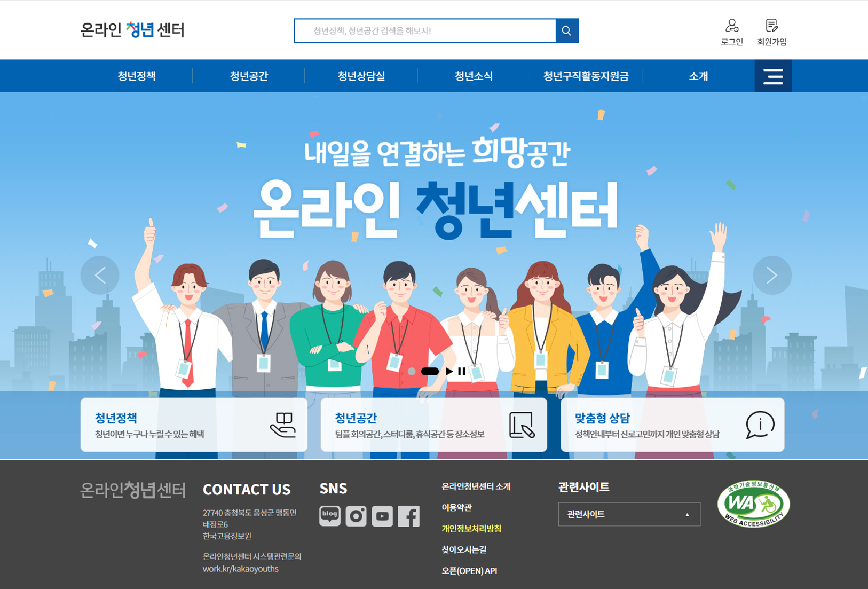
Task: Visit the Instagram icon in SNS
Action: (x=356, y=516)
